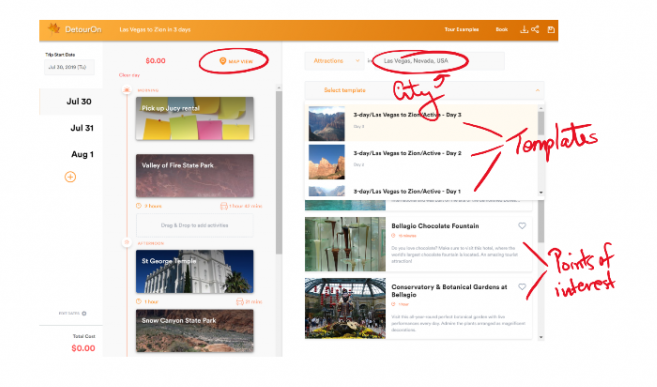Click the share icon in header

click(535, 29)
